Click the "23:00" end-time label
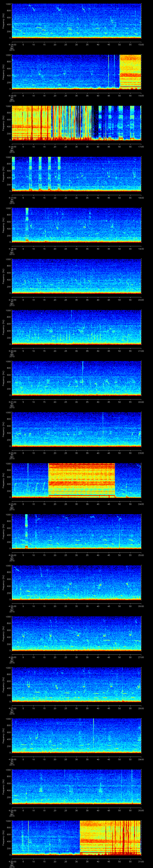Image resolution: width=153 pixels, height=868 pixels. tap(141, 453)
